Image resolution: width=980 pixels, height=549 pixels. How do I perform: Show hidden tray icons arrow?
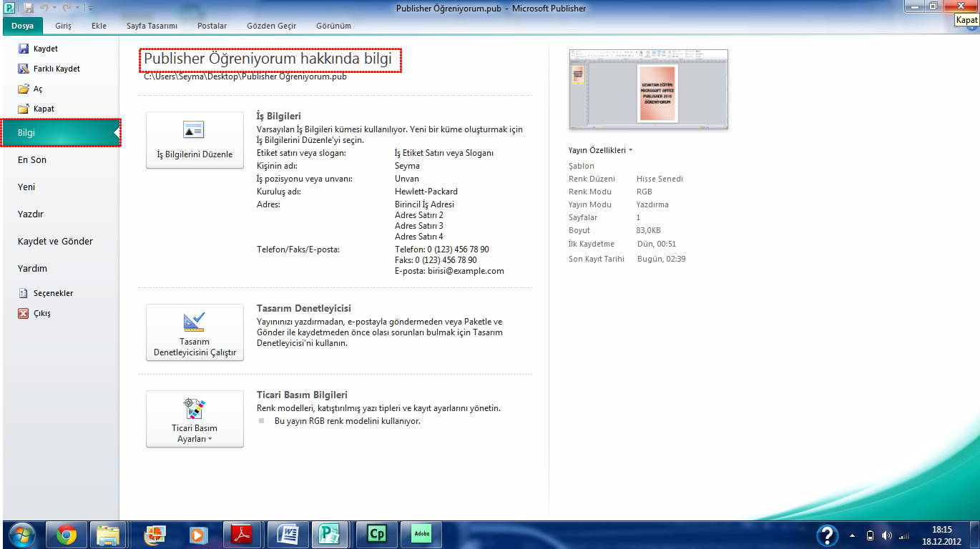point(852,535)
